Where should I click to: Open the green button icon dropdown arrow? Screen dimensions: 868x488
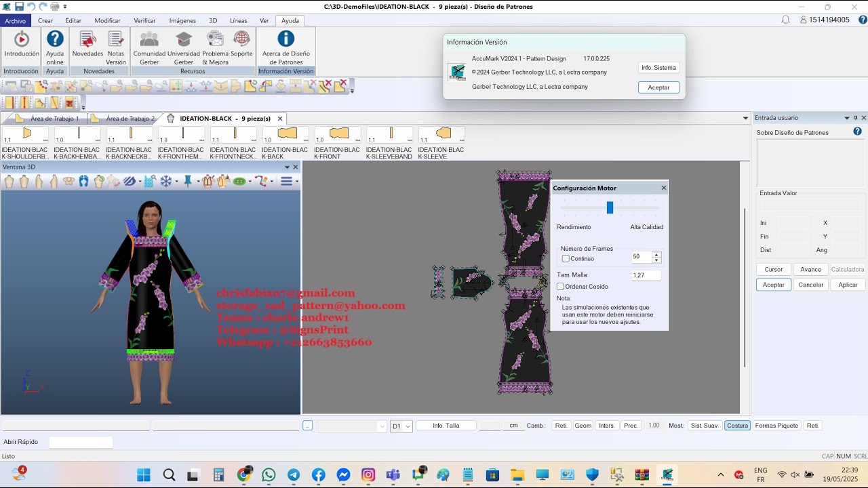tap(250, 182)
